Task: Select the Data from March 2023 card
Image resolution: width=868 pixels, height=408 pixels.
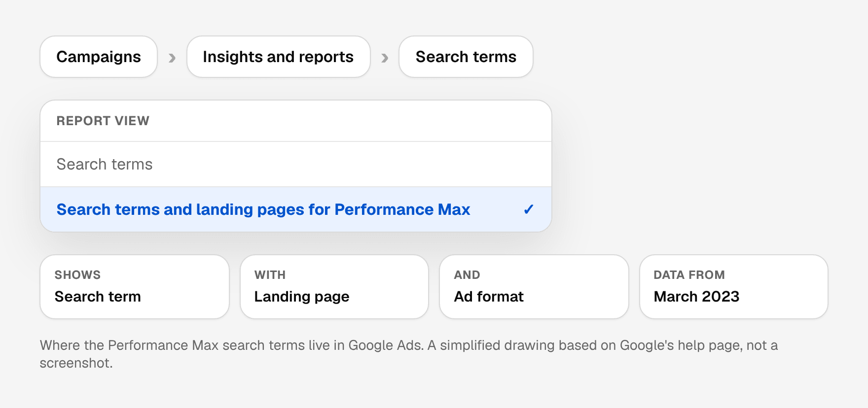Action: pyautogui.click(x=734, y=287)
